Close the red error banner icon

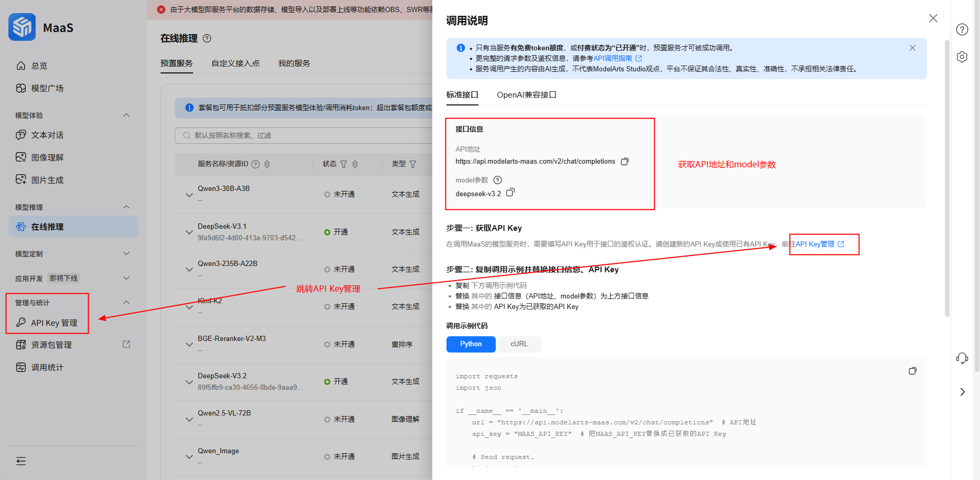(x=161, y=9)
